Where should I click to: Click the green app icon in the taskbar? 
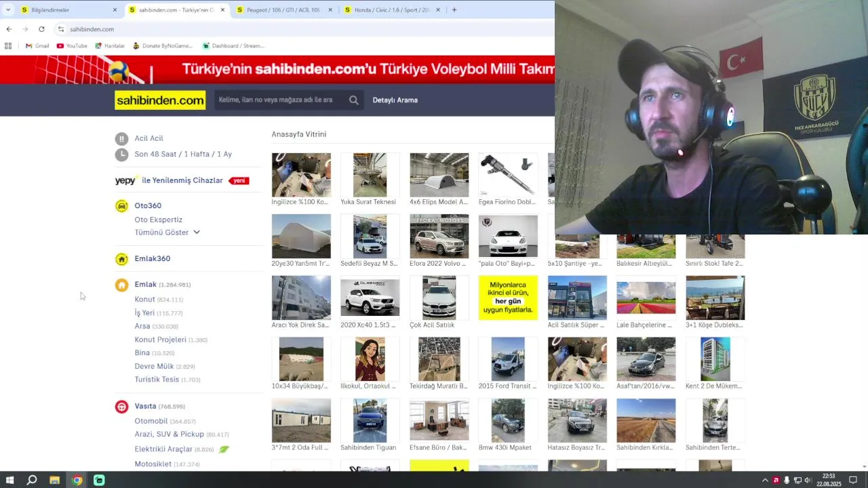point(99,481)
